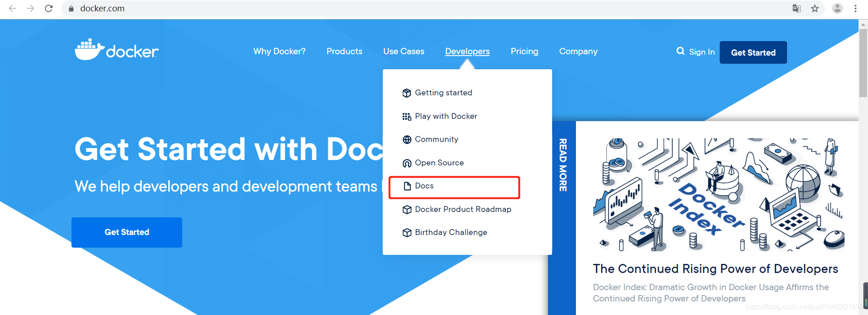Select Play with Docker menu entry
Screen dimensions: 868x315
[446, 116]
